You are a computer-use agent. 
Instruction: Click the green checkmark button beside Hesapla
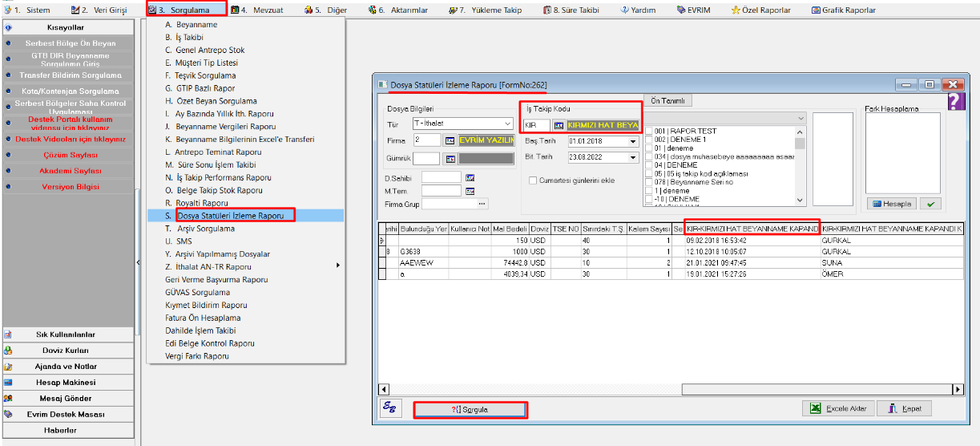930,204
